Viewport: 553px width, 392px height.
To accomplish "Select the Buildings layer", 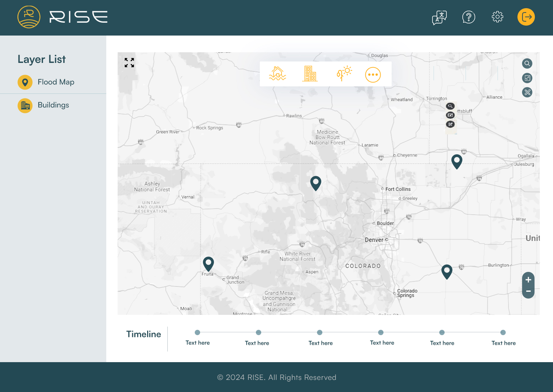I will pyautogui.click(x=53, y=105).
